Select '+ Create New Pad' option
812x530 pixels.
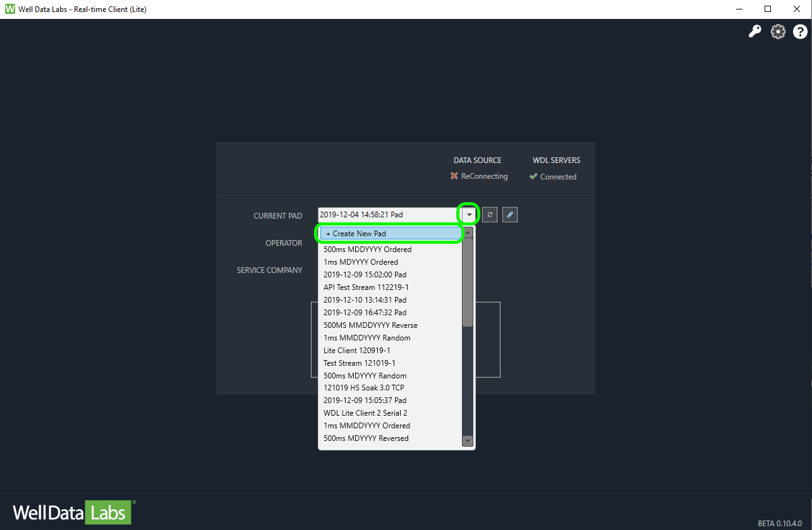[x=391, y=234]
